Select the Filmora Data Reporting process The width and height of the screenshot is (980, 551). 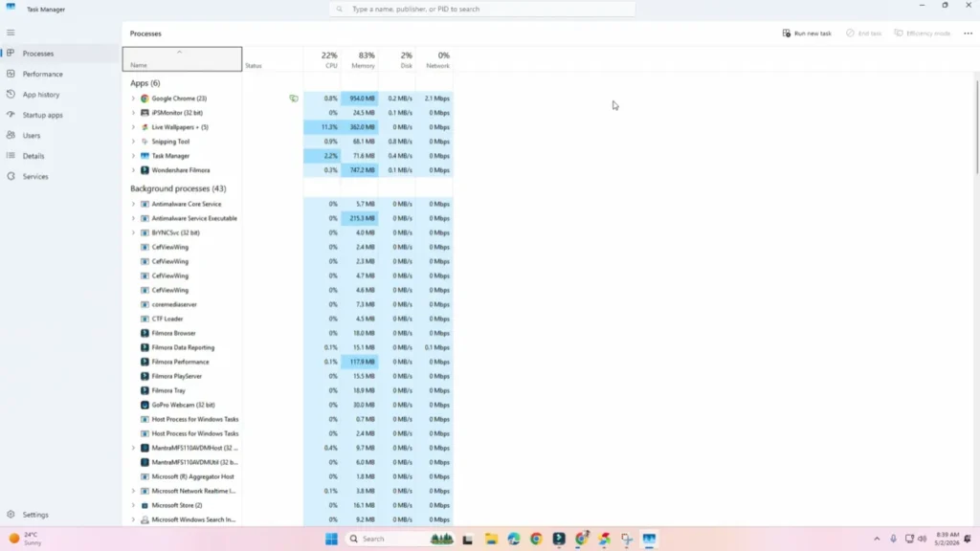(x=288, y=347)
